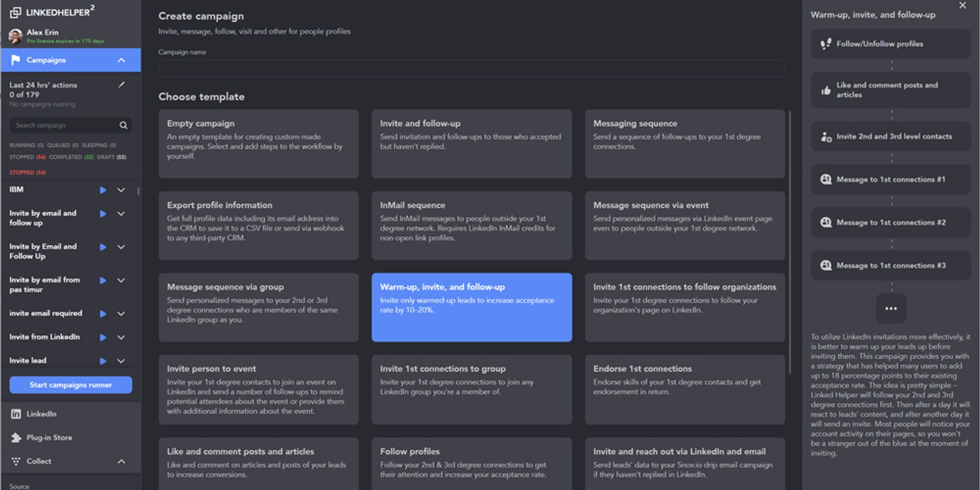Open Follow/Unfollow profiles workflow step
The image size is (980, 490).
point(890,44)
